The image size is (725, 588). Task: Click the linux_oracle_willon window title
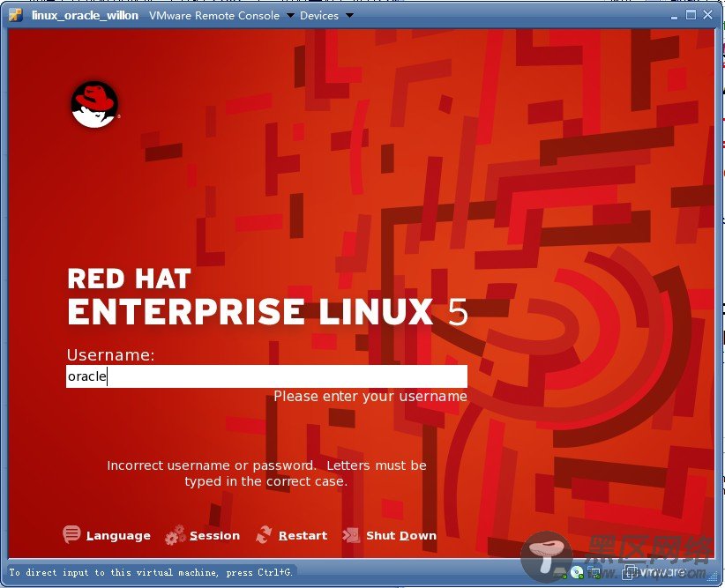pyautogui.click(x=85, y=15)
